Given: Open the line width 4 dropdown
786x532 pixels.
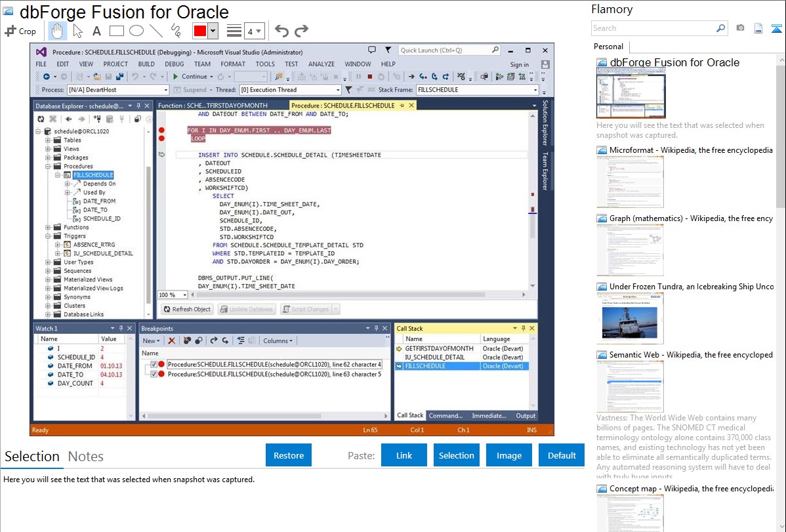Looking at the screenshot, I should point(255,31).
